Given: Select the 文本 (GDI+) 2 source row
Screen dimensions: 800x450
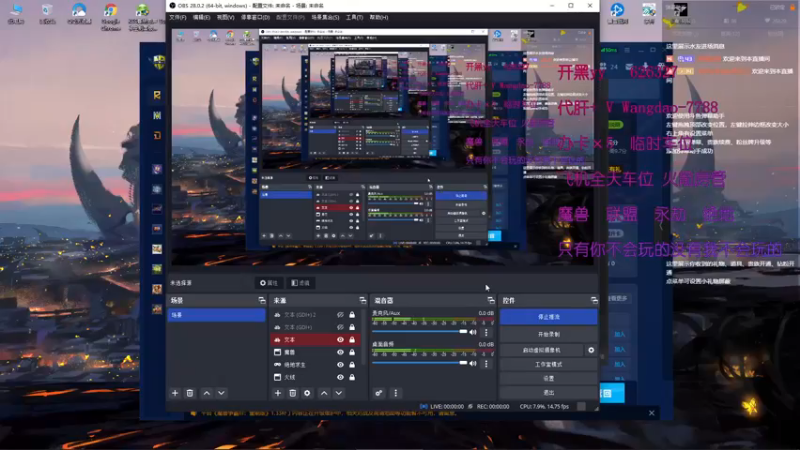Looking at the screenshot, I should pyautogui.click(x=315, y=315).
